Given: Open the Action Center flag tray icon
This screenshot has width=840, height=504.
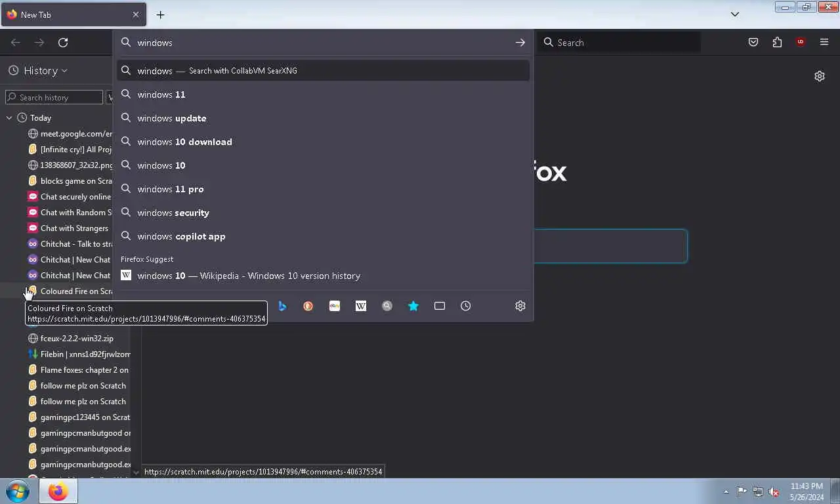Looking at the screenshot, I should click(x=742, y=492).
